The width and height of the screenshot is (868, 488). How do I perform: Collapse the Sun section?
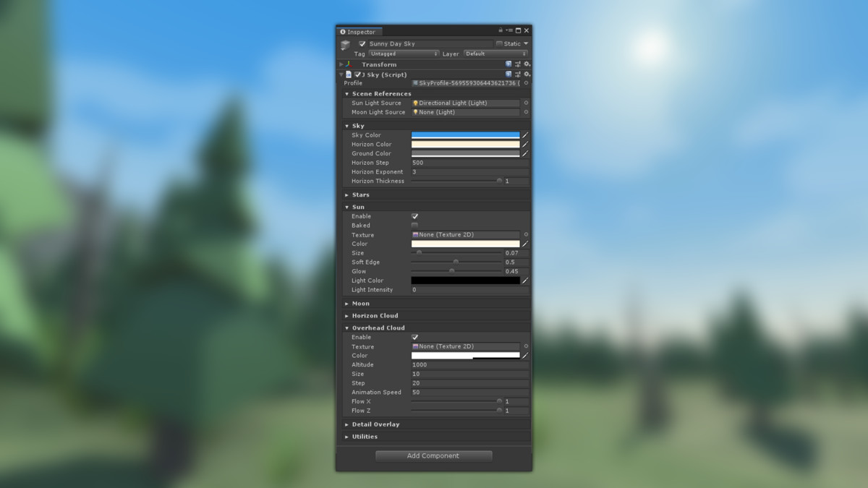(347, 207)
